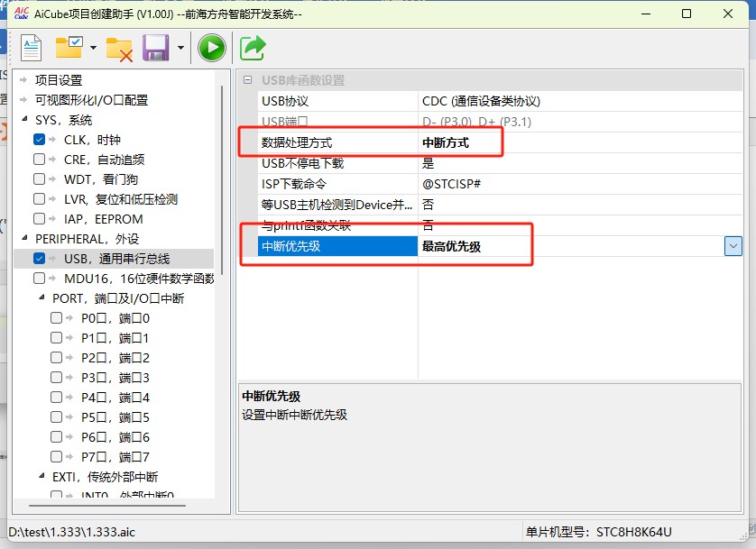Click the AiCube app logo in title bar
Image resolution: width=756 pixels, height=549 pixels.
coord(22,14)
